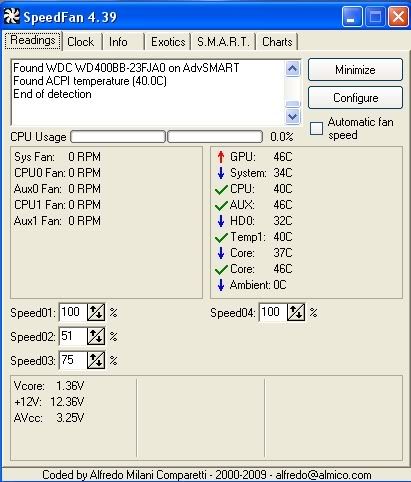Click the Speed02 up-down spinner arrows
Image resolution: width=411 pixels, height=482 pixels.
click(96, 336)
